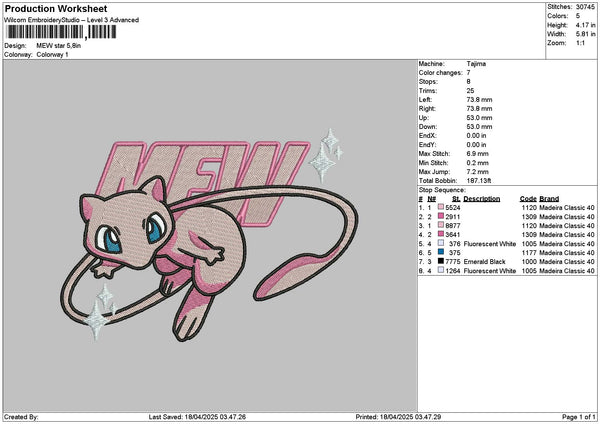600x424 pixels.
Task: Click the EndY value 0.00 in
Action: pos(476,145)
